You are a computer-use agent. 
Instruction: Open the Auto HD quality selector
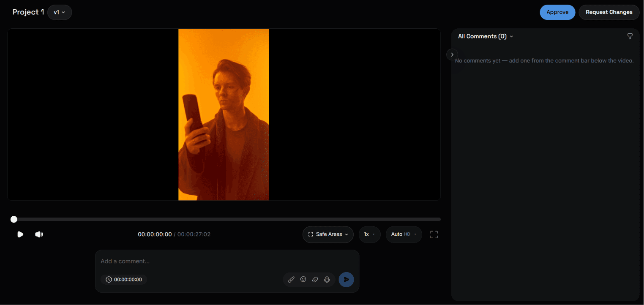coord(404,234)
